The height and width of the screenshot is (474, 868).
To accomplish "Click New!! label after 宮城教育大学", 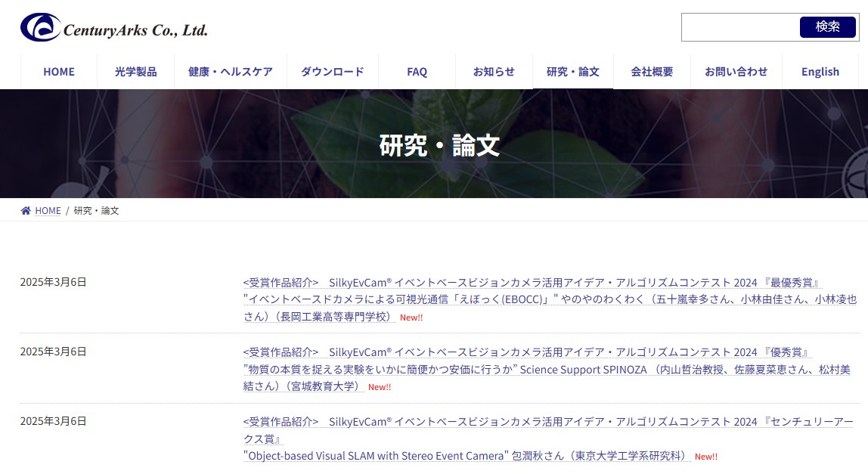I will (x=380, y=387).
